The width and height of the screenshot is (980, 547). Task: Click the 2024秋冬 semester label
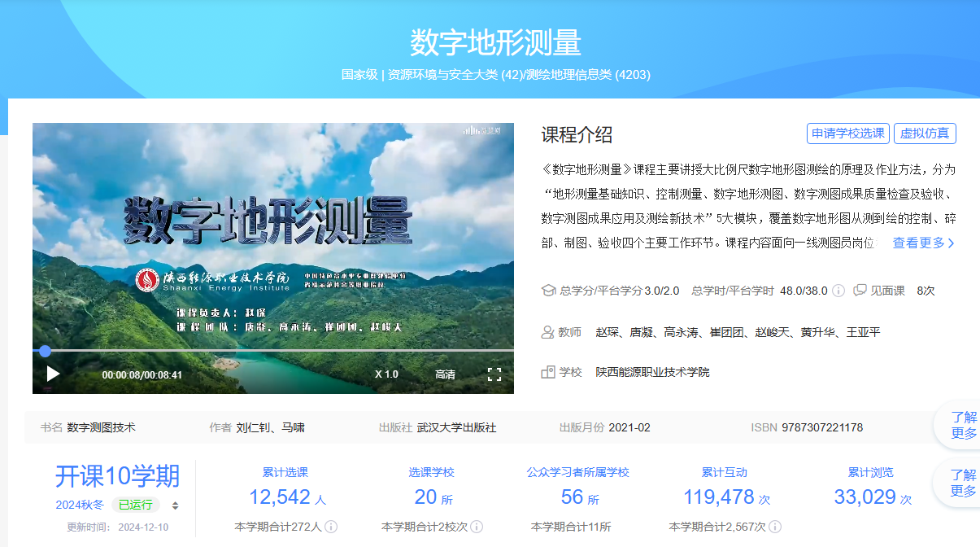point(80,505)
